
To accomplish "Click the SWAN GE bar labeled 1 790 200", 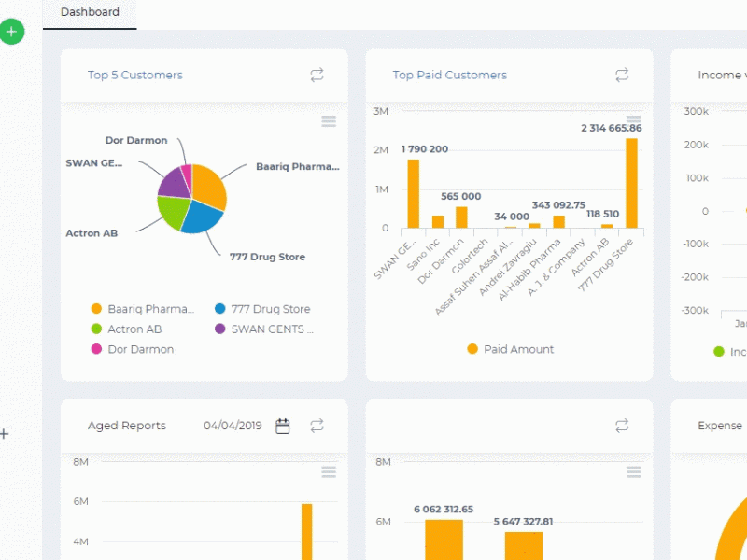I will pyautogui.click(x=413, y=194).
